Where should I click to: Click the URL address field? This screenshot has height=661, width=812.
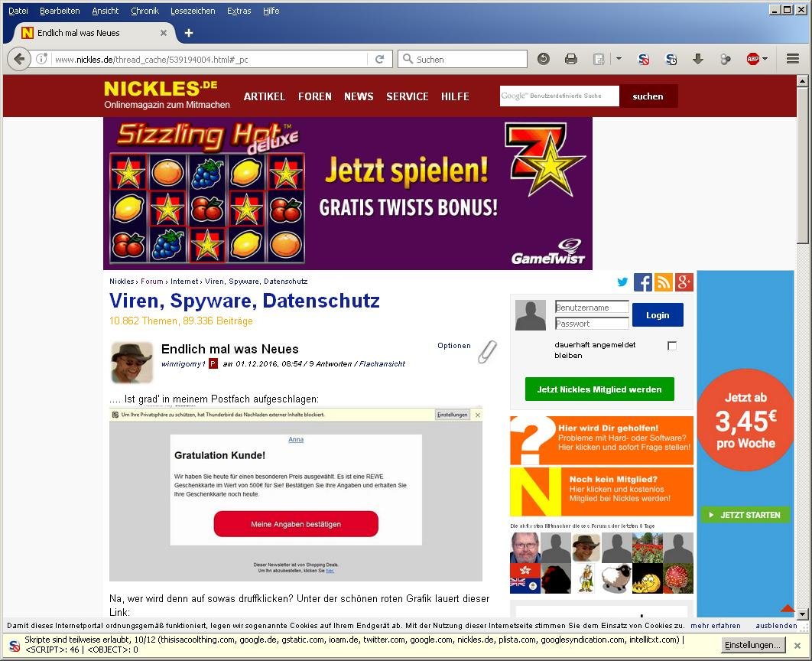point(209,59)
